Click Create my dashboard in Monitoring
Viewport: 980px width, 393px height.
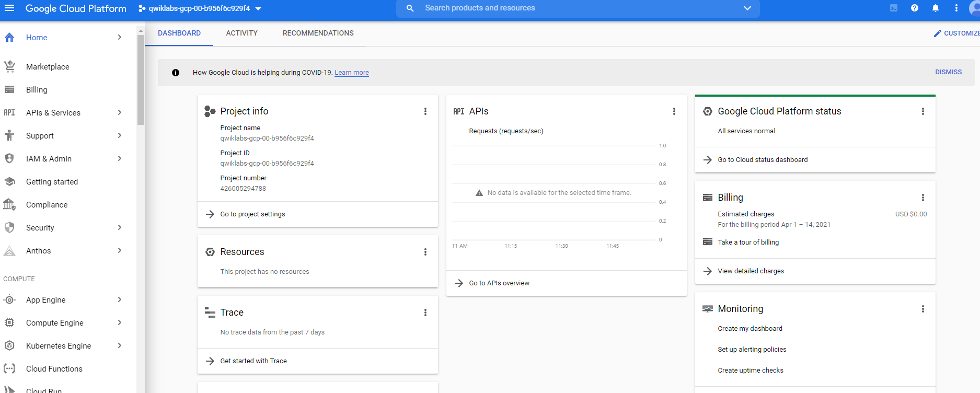coord(750,329)
